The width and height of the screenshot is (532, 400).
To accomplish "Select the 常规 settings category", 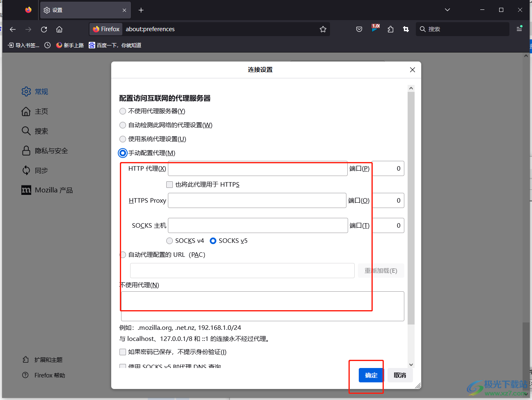I will [x=35, y=91].
